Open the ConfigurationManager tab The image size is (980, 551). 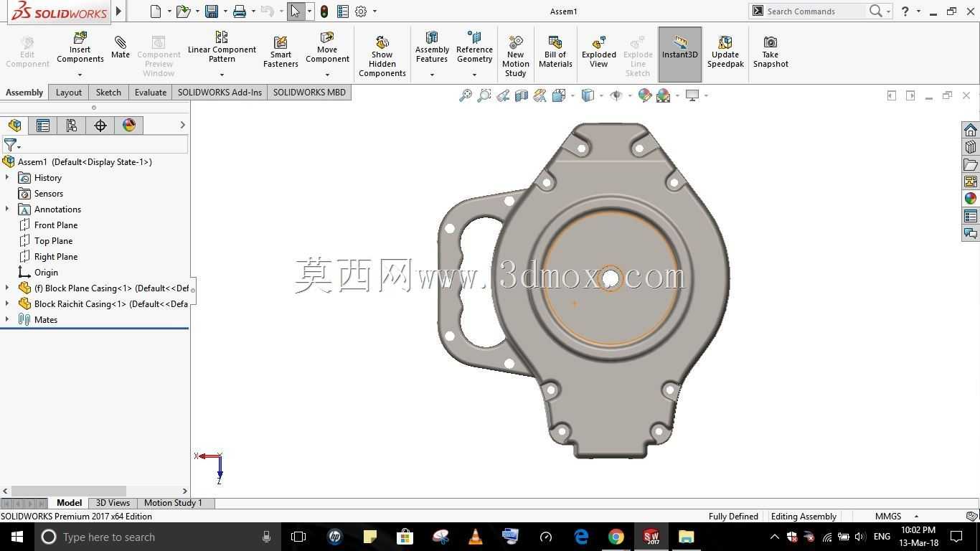72,126
